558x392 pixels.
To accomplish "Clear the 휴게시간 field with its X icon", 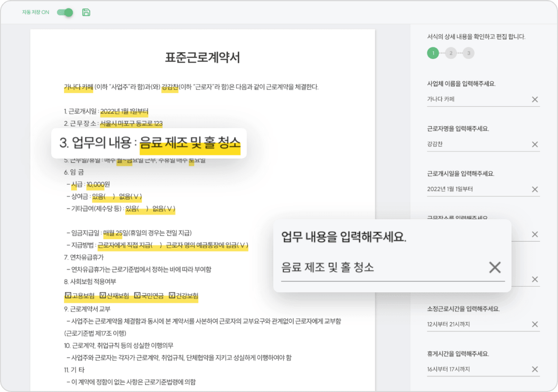I will pyautogui.click(x=535, y=369).
